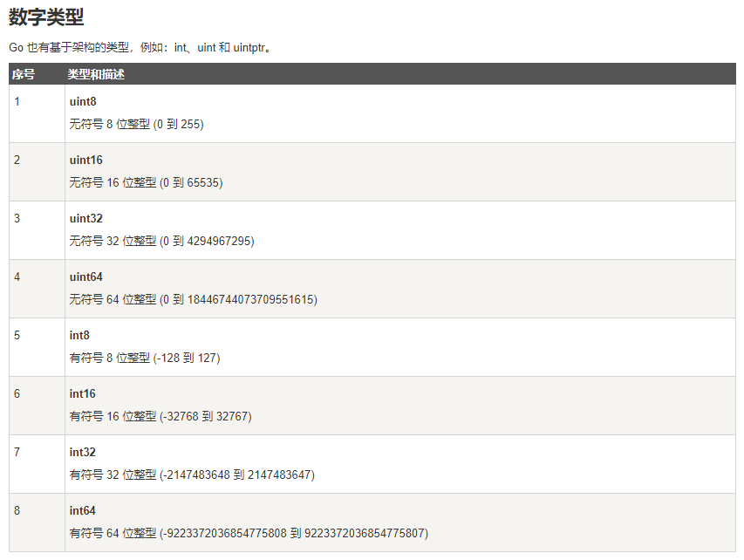Select the int64 type name
Viewport: 744px width, 560px height.
[x=83, y=510]
